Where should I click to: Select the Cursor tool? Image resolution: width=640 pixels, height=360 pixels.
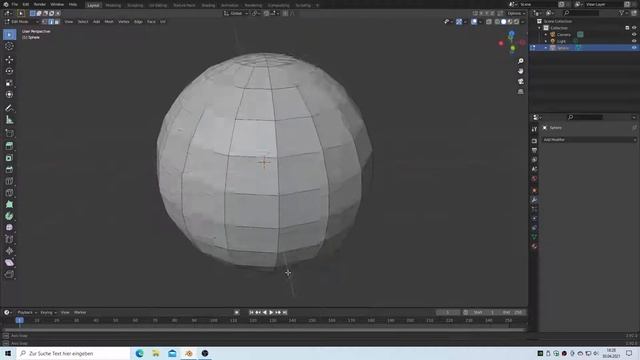[9, 46]
